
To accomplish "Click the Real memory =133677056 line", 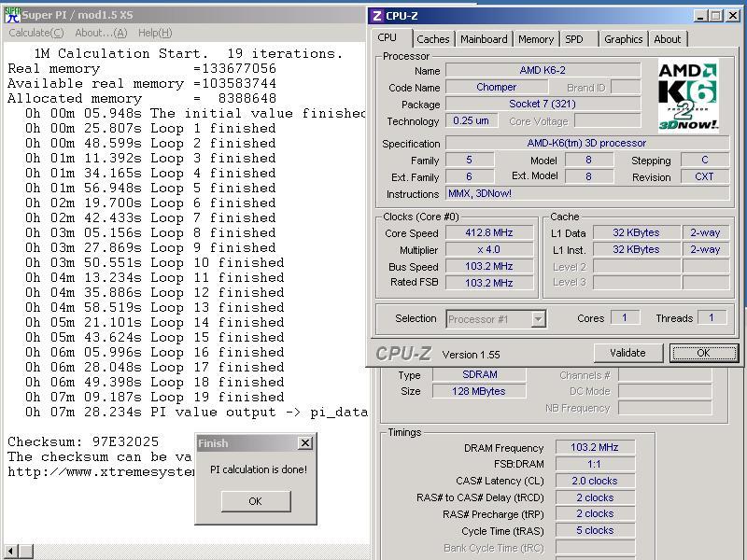I will [x=142, y=68].
